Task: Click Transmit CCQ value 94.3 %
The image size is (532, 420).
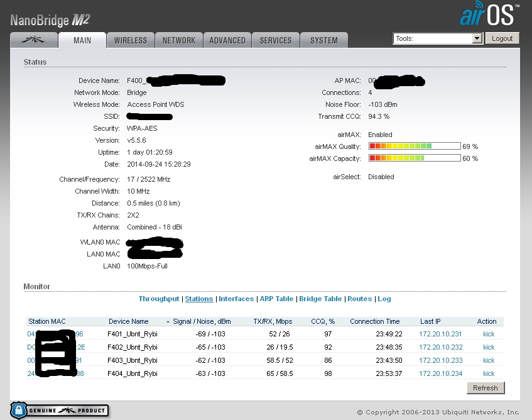Action: pos(379,116)
